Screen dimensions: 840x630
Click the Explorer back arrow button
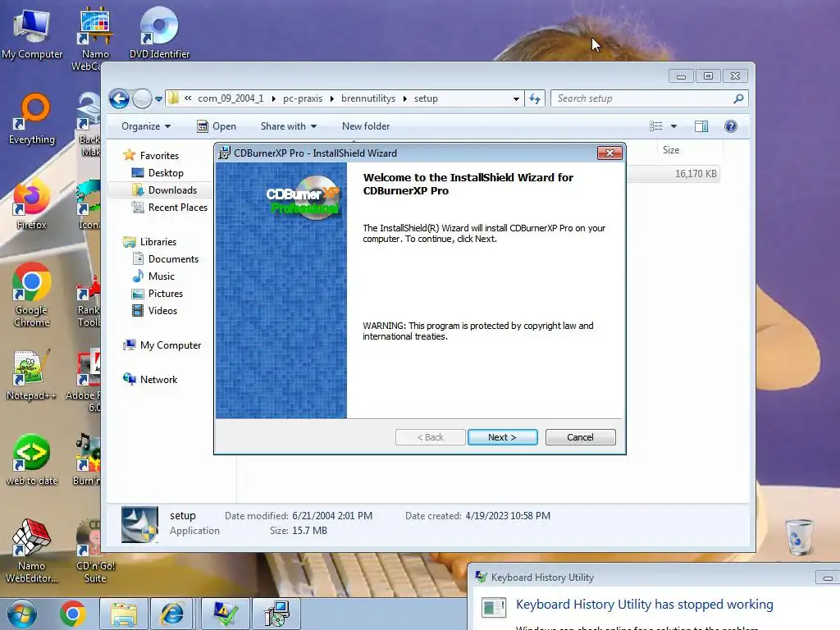click(x=119, y=98)
